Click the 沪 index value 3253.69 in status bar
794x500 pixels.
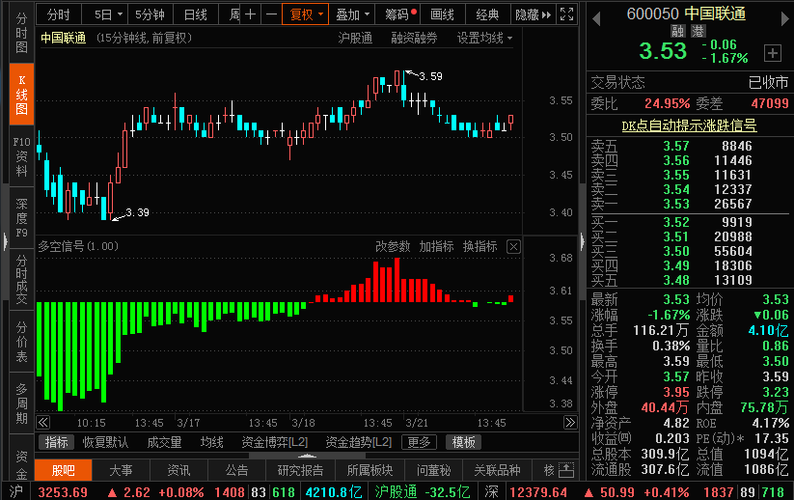[63, 492]
